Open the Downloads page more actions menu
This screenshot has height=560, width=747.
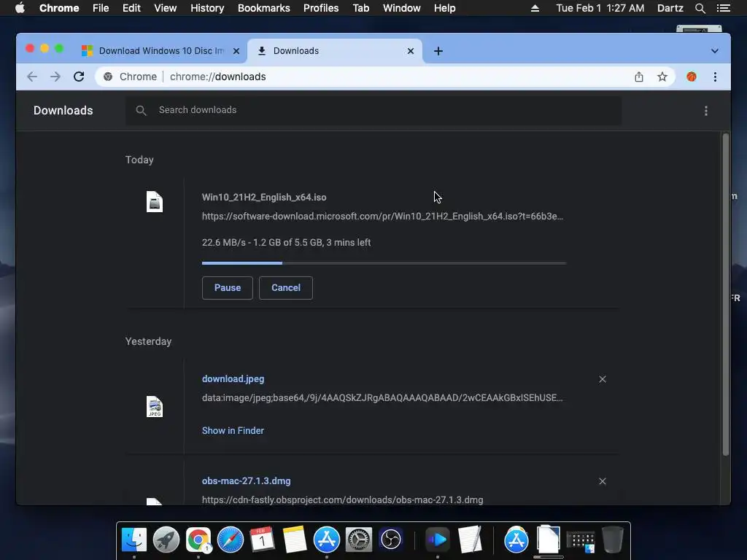706,111
